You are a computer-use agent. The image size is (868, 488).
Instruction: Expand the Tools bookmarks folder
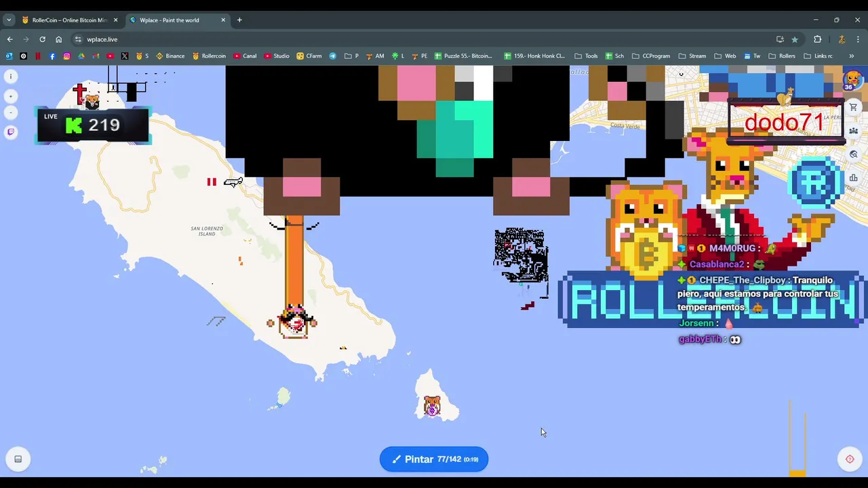tap(586, 56)
